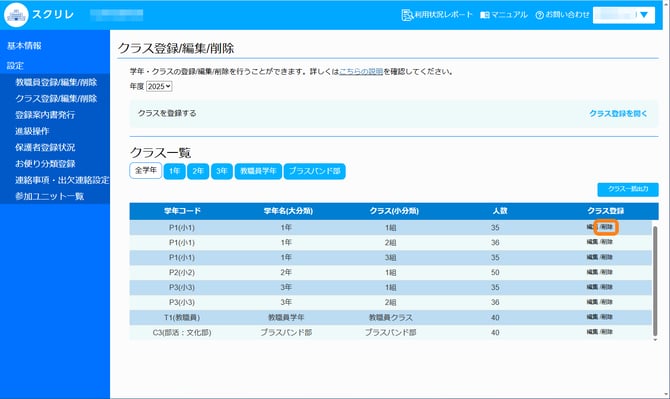Click 削除 for 1年 2組 row
The height and width of the screenshot is (399, 670).
607,242
